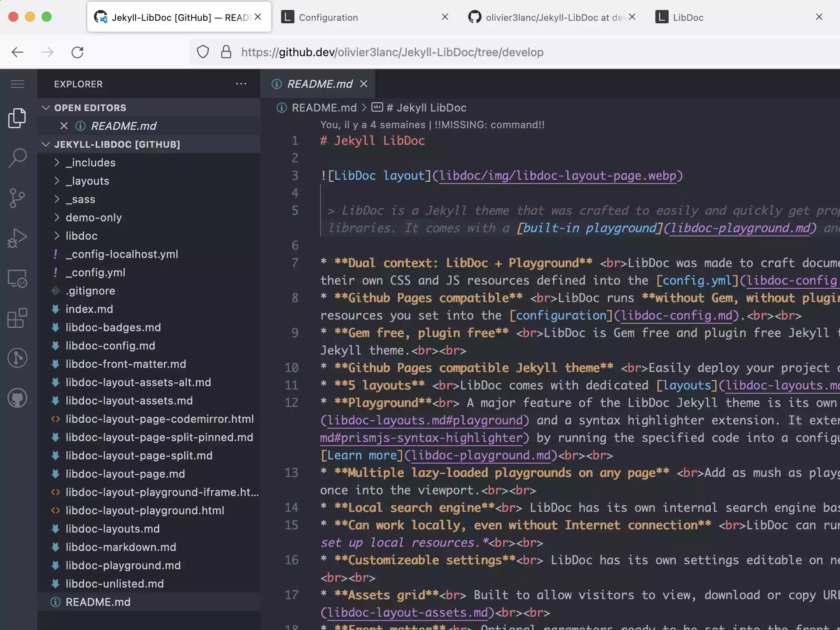840x630 pixels.
Task: Open More Actions in the Explorer header
Action: (241, 84)
